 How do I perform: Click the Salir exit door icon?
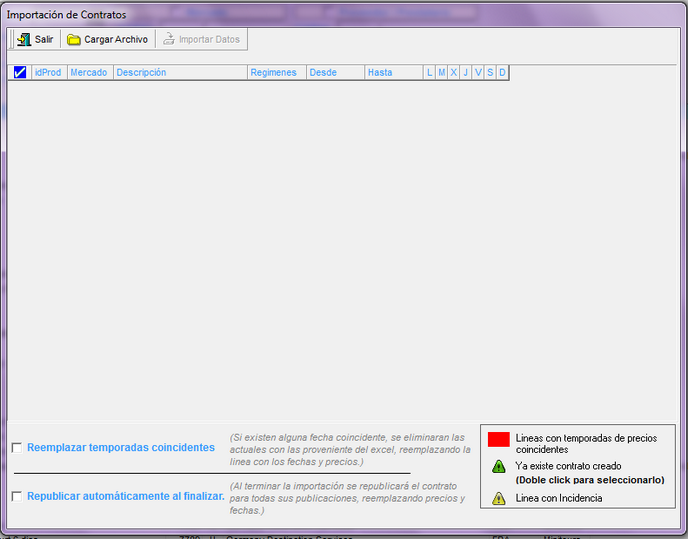pos(24,40)
